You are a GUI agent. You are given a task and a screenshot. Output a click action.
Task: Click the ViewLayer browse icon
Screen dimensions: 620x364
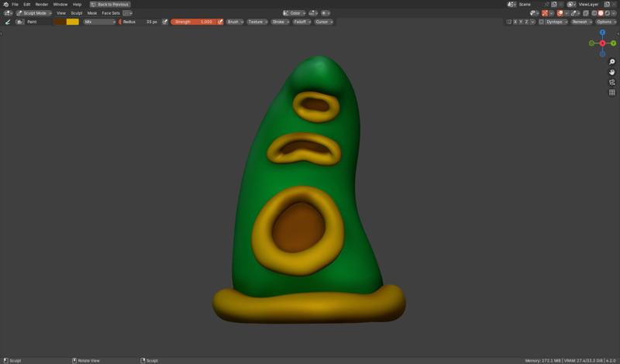click(x=571, y=5)
